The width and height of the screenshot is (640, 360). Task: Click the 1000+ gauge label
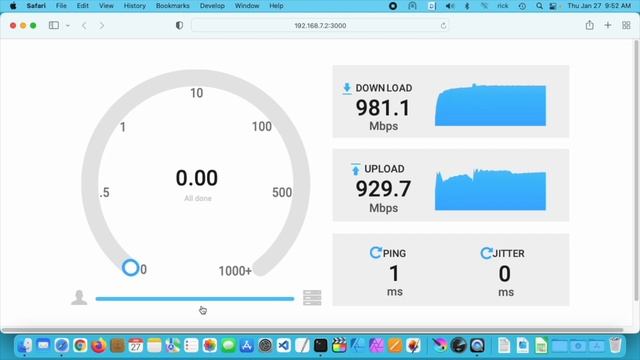[235, 271]
